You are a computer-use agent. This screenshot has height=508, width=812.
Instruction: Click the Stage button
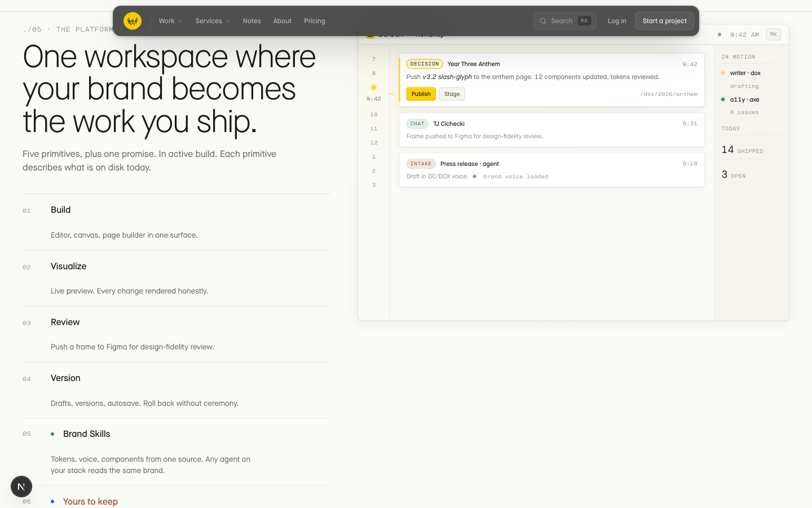point(452,94)
